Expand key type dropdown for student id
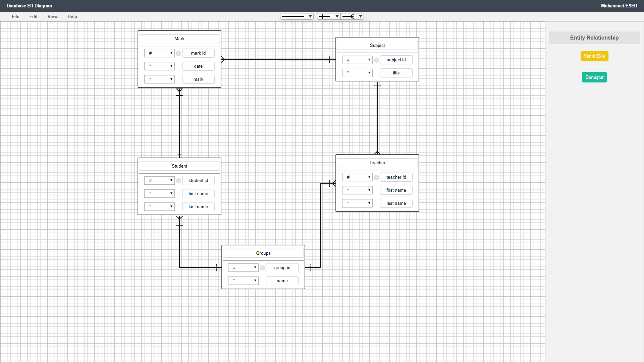The height and width of the screenshot is (362, 644). 159,180
